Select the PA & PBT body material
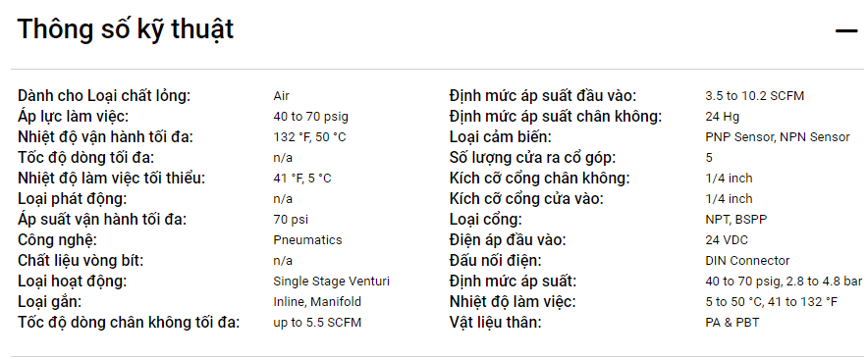Screen dimensions: 868x359 tap(732, 323)
